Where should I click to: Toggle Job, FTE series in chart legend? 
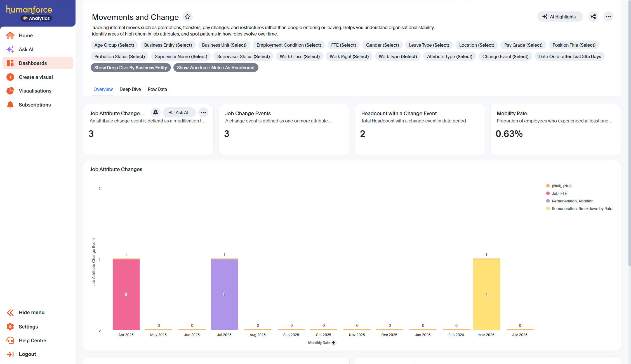tap(559, 193)
